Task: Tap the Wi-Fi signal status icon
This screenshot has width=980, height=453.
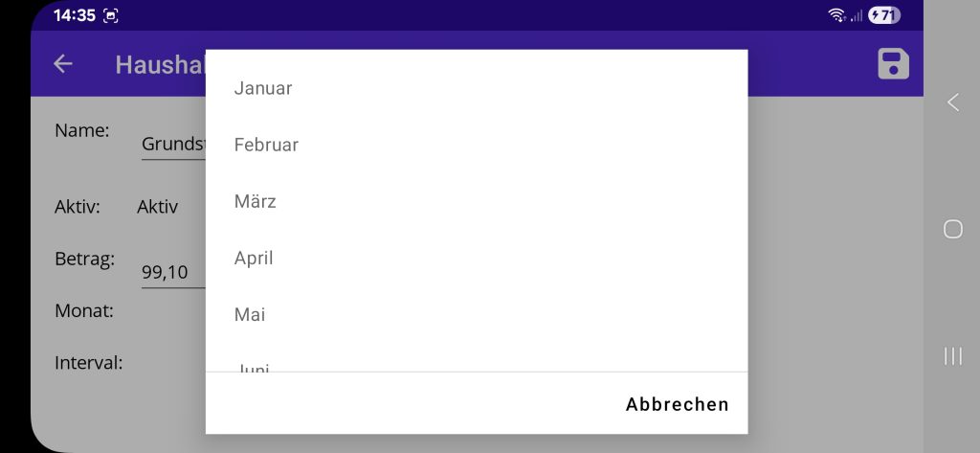Action: [836, 15]
